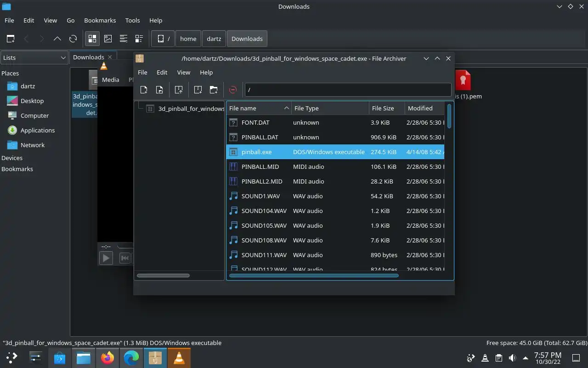Open File menu in File Archiver
This screenshot has width=588, height=368.
coord(142,72)
